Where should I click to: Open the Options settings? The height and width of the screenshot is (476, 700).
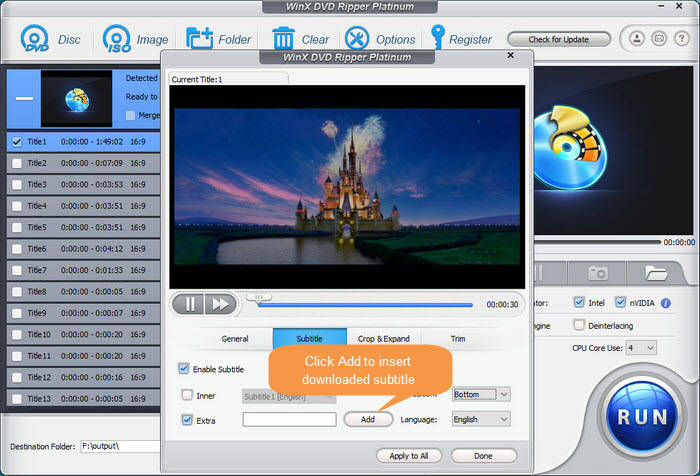point(380,39)
